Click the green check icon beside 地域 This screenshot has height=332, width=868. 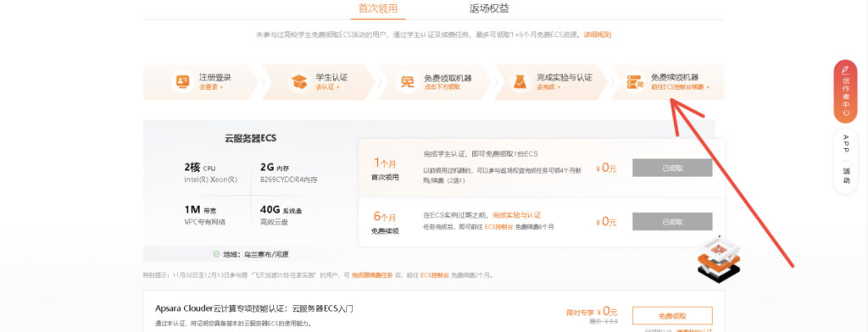click(216, 255)
